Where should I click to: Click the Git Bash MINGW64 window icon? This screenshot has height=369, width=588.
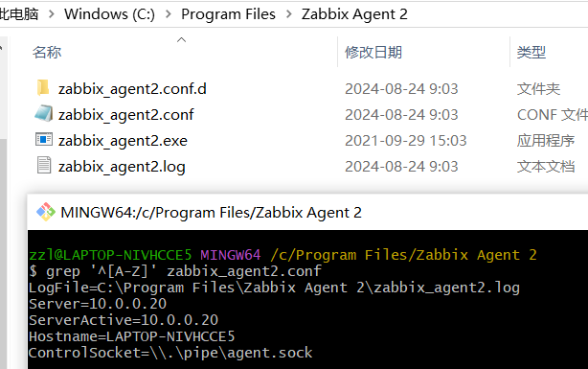[45, 212]
